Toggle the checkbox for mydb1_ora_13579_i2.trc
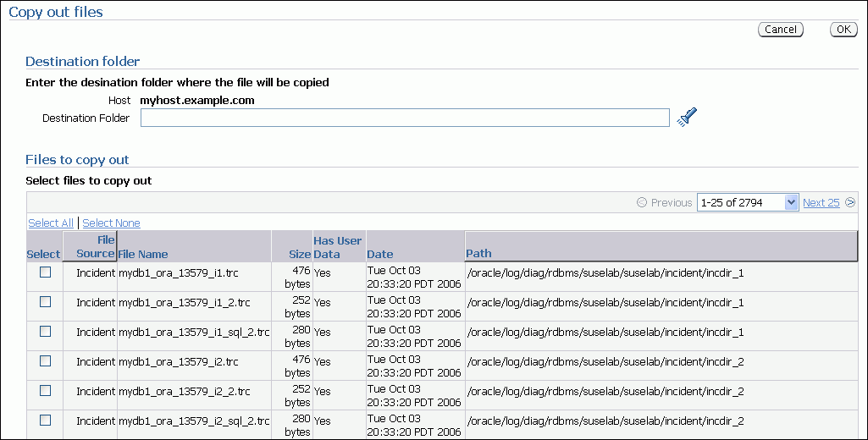 tap(46, 361)
